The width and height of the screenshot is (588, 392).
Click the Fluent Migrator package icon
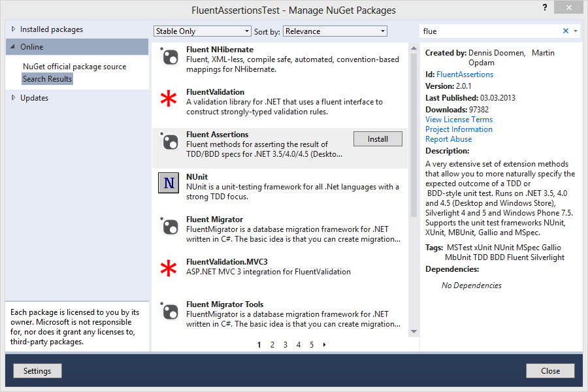coord(169,226)
